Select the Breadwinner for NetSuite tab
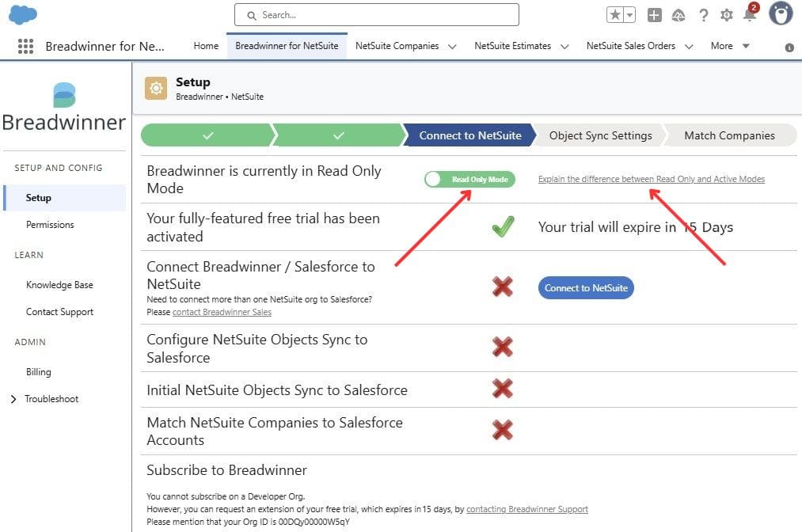 pyautogui.click(x=287, y=46)
